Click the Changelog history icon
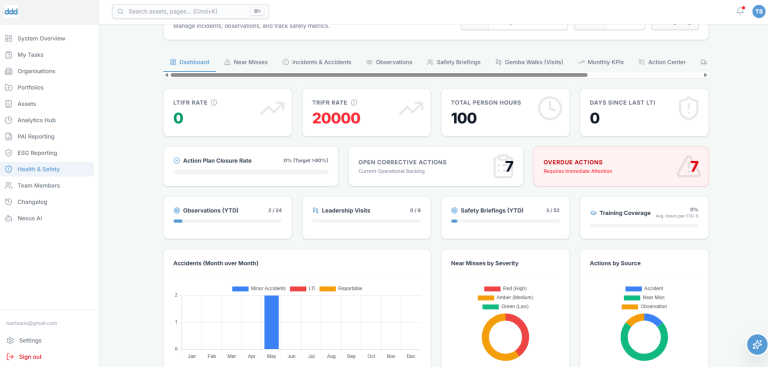 [8, 202]
